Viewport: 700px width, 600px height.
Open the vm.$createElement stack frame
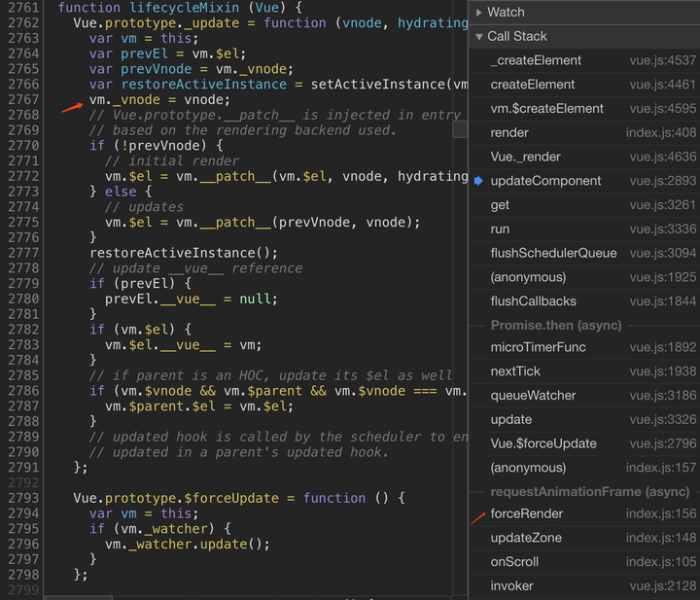[x=584, y=109]
